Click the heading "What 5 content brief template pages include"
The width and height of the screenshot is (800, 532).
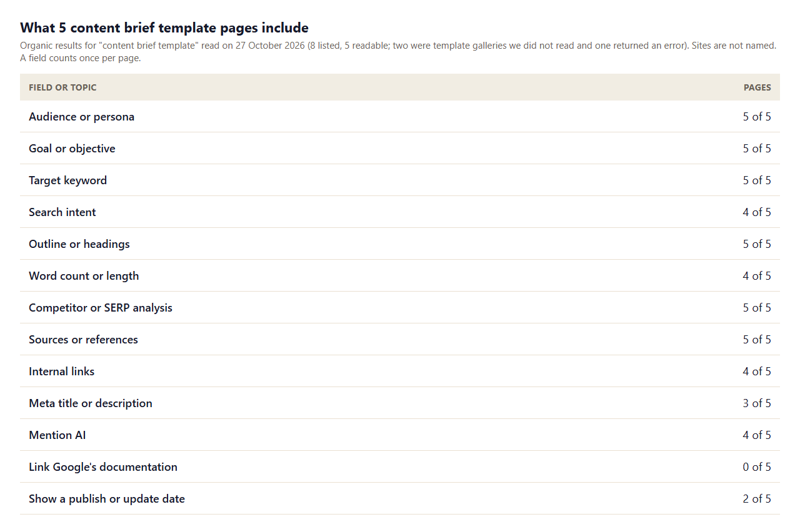pos(164,27)
